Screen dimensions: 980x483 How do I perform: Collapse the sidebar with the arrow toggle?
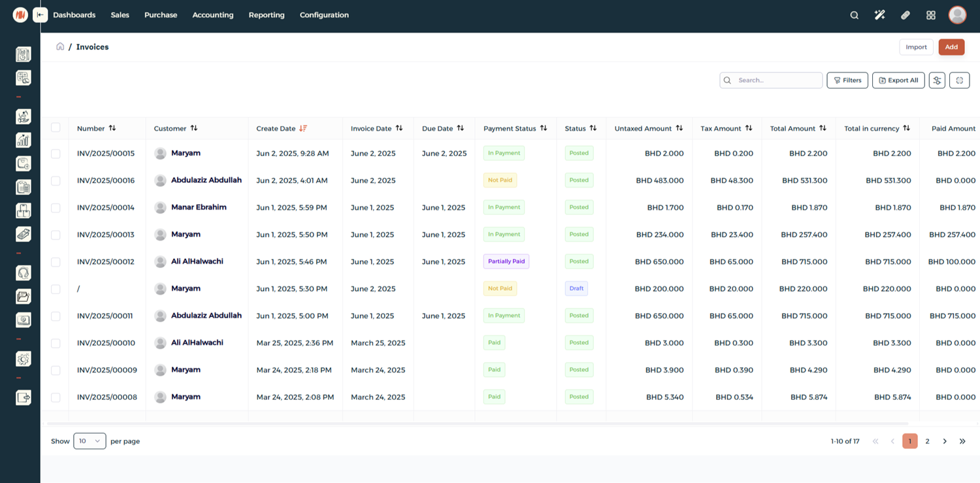pos(41,15)
